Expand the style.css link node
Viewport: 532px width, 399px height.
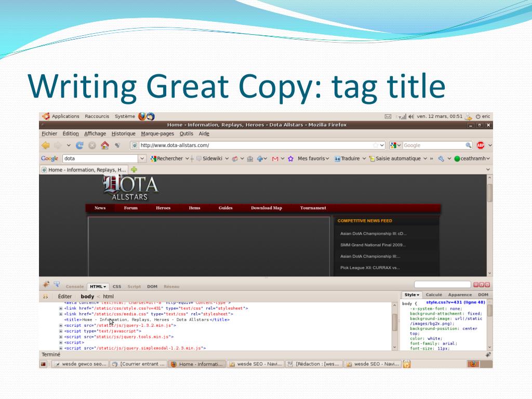61,309
